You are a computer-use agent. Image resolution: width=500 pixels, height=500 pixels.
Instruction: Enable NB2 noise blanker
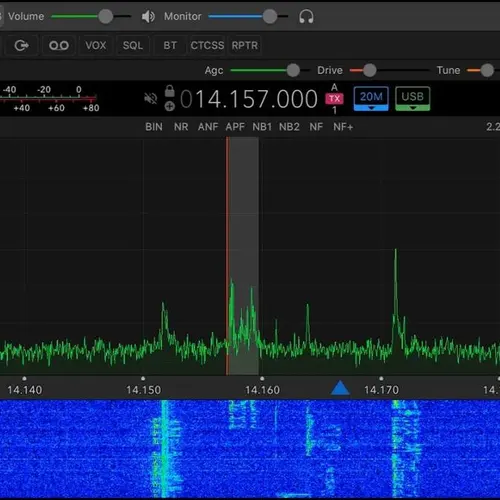click(x=289, y=127)
